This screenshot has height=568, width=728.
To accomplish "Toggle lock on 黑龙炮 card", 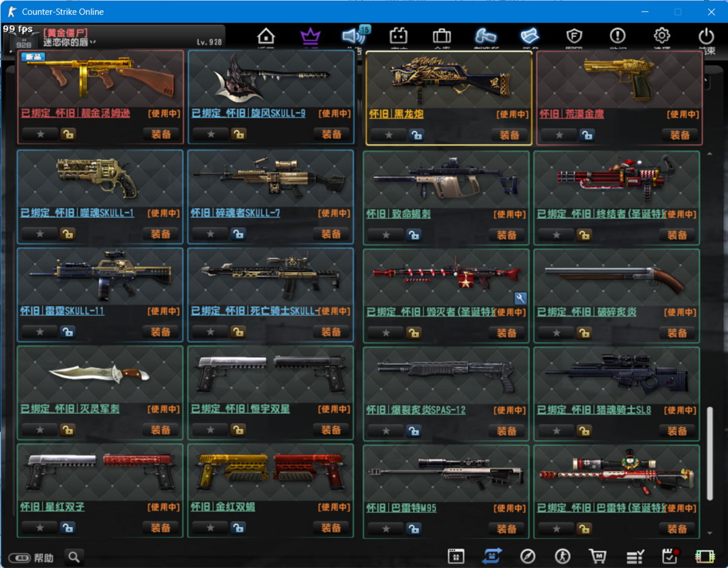I will (417, 135).
